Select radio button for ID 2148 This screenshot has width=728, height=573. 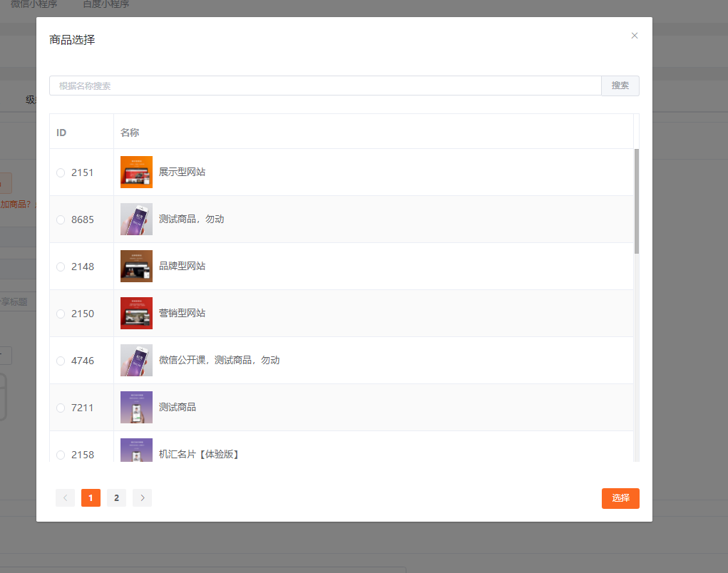tap(61, 267)
